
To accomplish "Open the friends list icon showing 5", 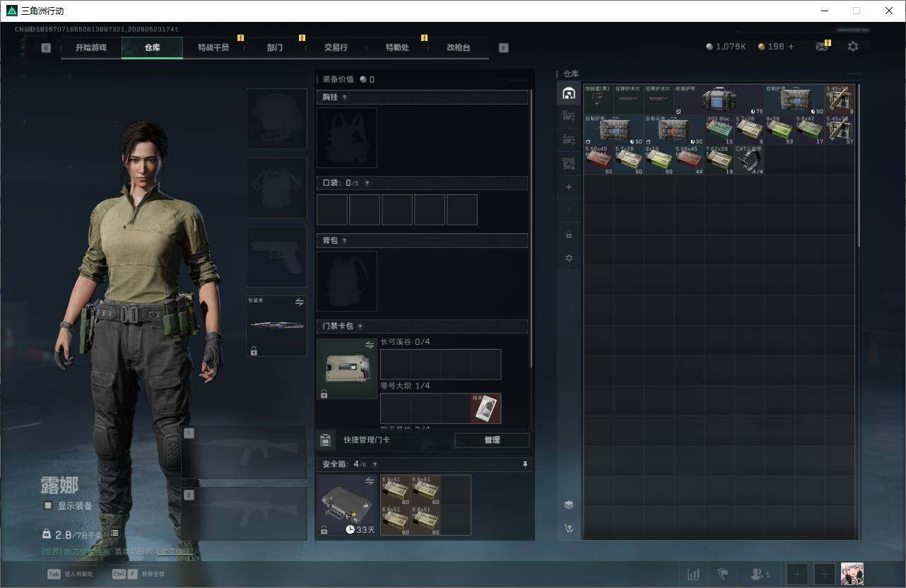I will click(x=760, y=574).
